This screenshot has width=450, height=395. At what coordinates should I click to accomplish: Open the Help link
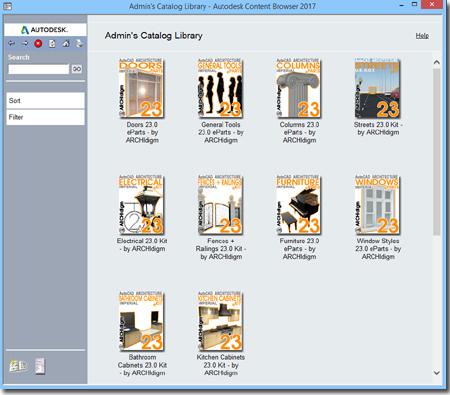422,36
